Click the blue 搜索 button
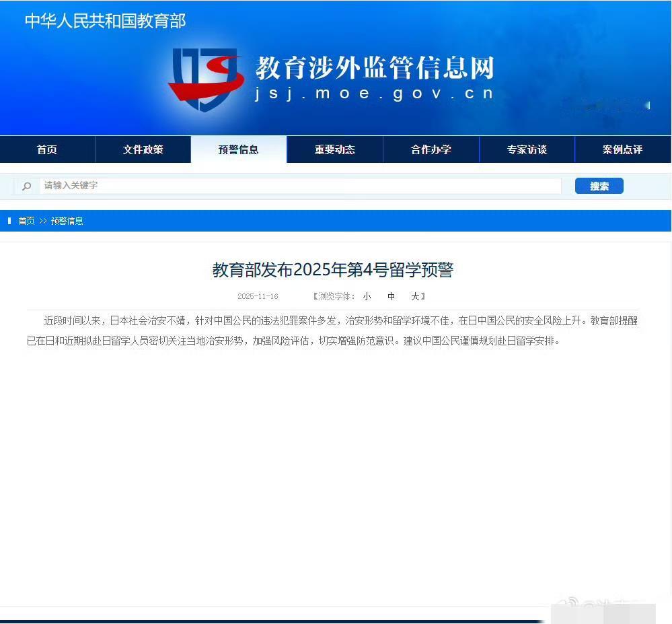 (x=599, y=186)
